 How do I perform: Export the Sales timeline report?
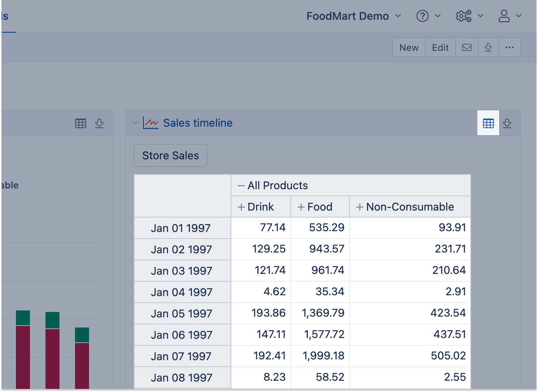tap(507, 123)
